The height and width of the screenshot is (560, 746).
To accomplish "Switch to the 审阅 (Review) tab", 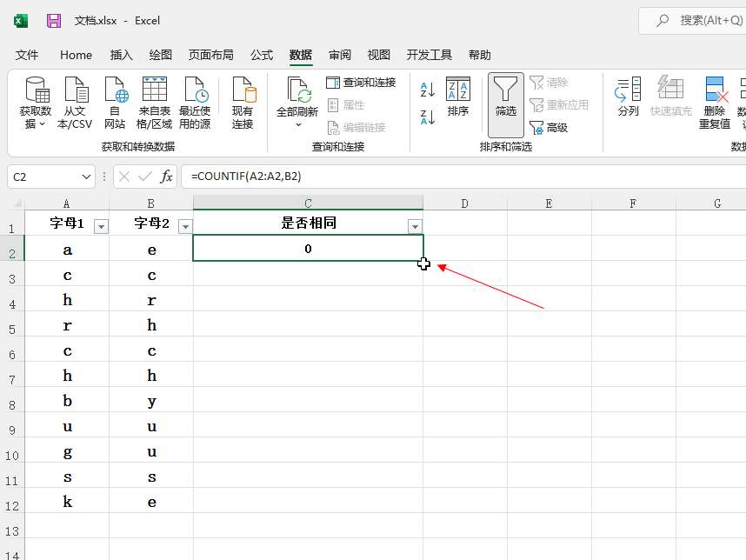I will (340, 55).
